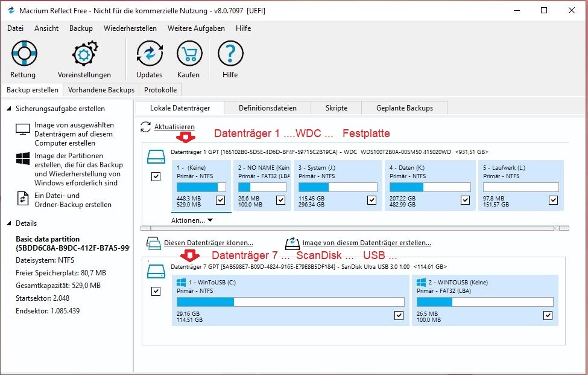Select the Lokale Datenträger tab
The width and height of the screenshot is (588, 375).
click(180, 108)
